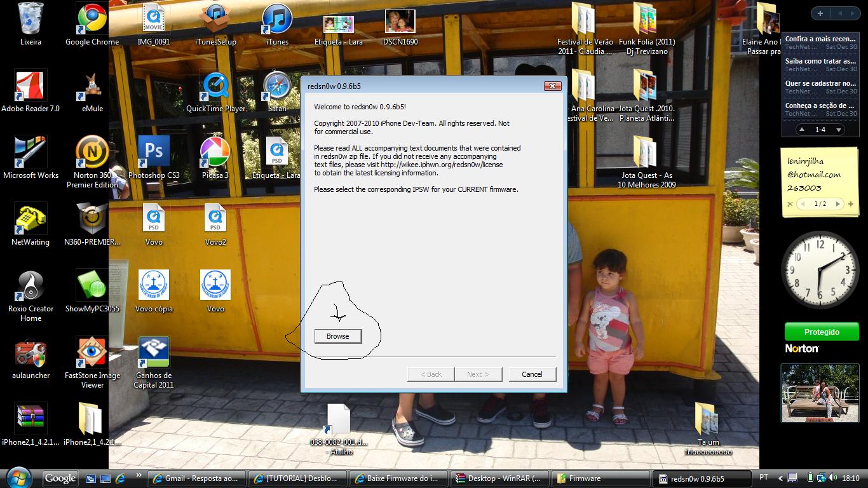Screen dimensions: 868x488
Task: Switch to Firmware folder taskbar window
Action: pyautogui.click(x=599, y=478)
